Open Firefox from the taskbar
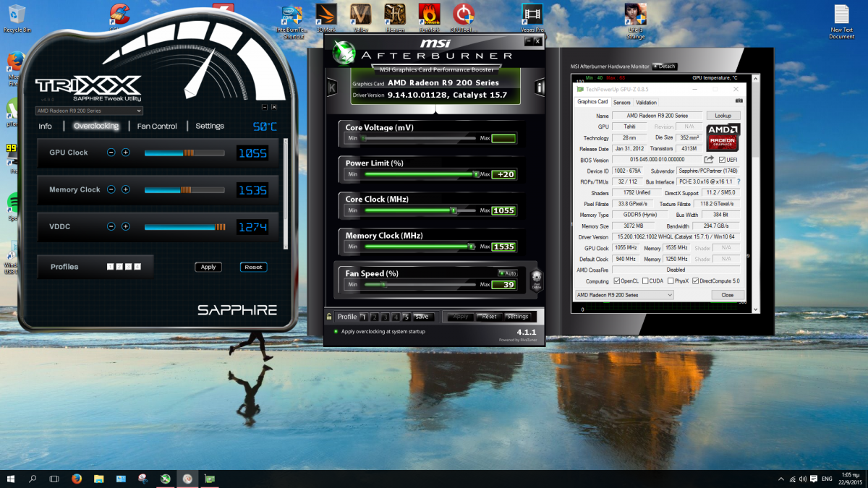 pos(77,479)
